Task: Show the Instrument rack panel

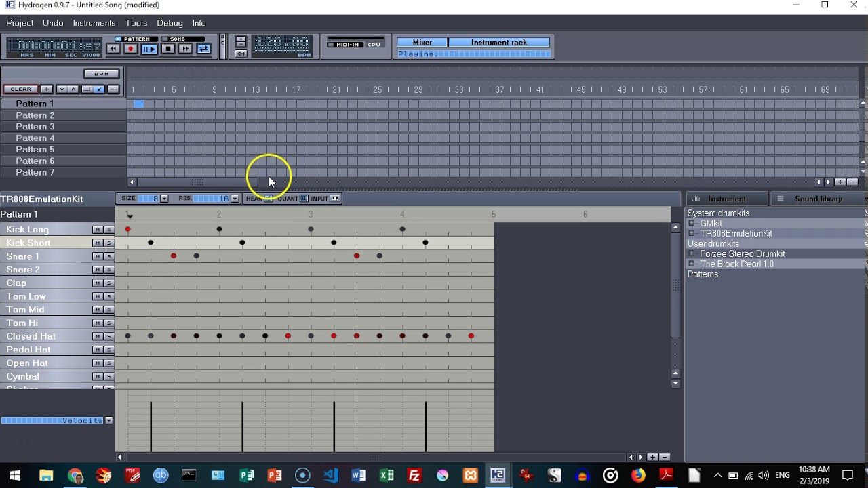Action: [x=499, y=43]
